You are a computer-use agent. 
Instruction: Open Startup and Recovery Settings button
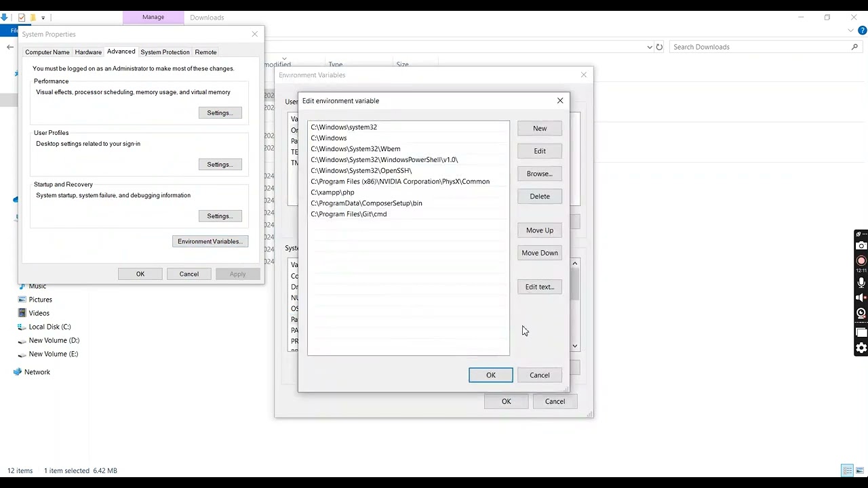point(220,216)
